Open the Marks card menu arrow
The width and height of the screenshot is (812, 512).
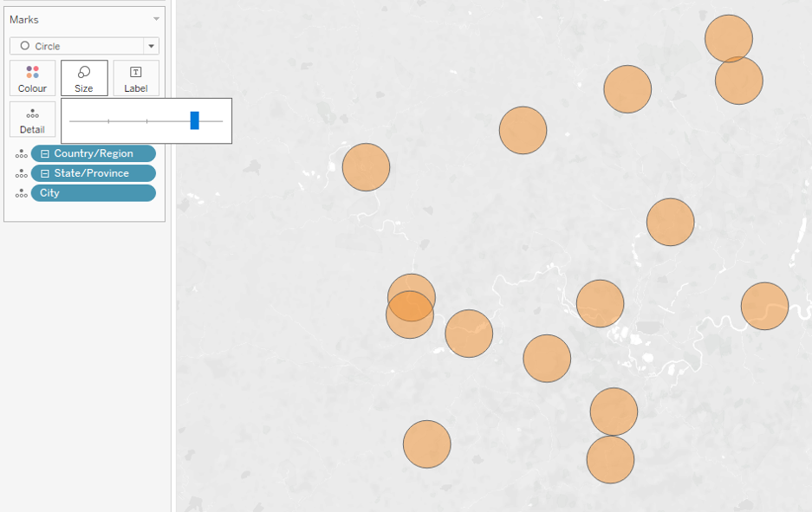156,19
